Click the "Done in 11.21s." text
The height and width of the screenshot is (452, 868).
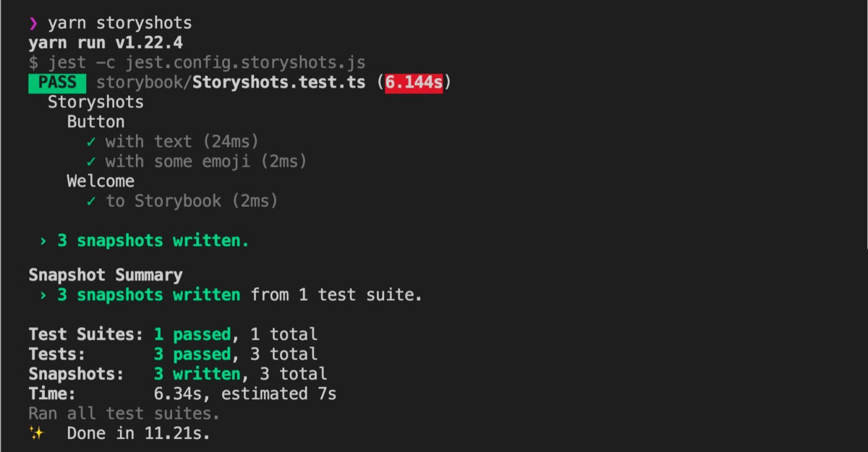[139, 434]
